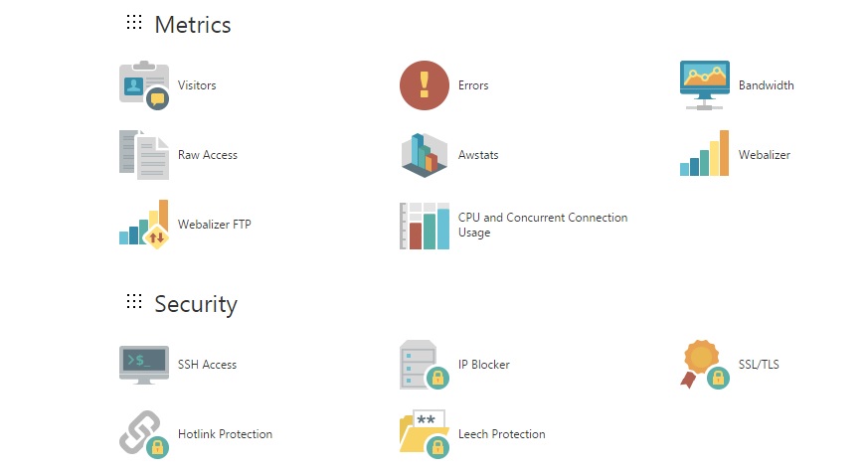The width and height of the screenshot is (868, 471).
Task: Click the CPU and Concurrent Connection icon
Action: pyautogui.click(x=425, y=226)
